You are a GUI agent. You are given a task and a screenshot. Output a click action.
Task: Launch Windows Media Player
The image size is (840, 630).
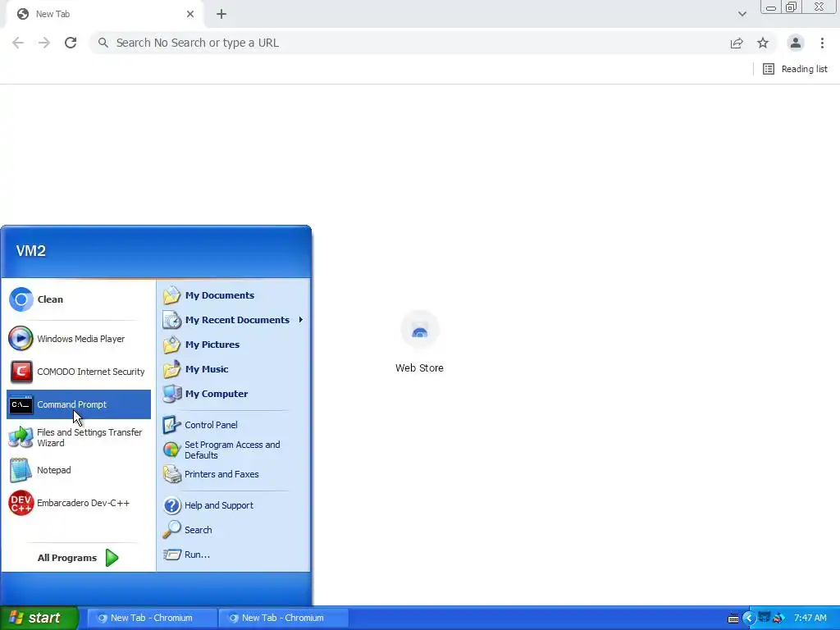point(78,339)
